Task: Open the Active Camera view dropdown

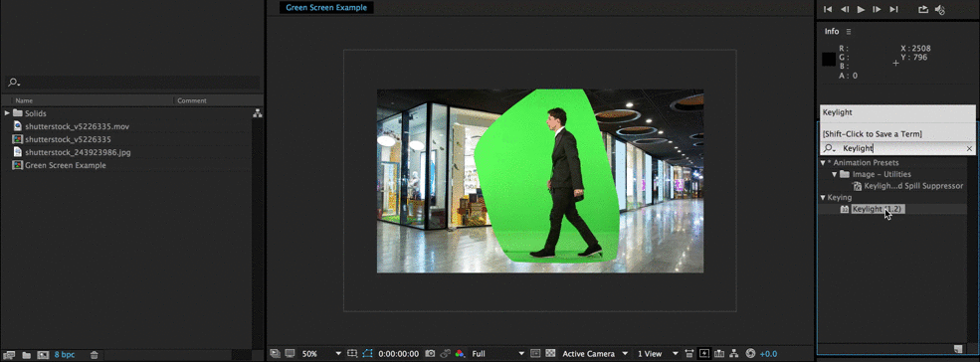Action: click(x=596, y=353)
